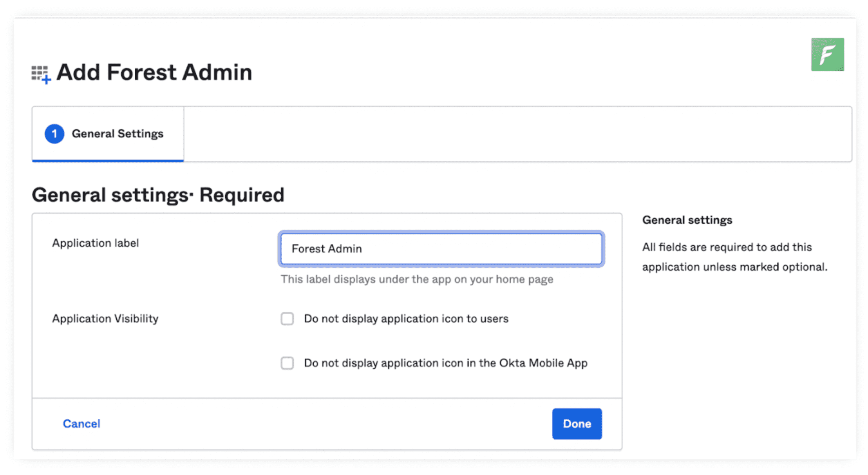Click the label hint text under the input
The width and height of the screenshot is (868, 475).
tap(417, 279)
